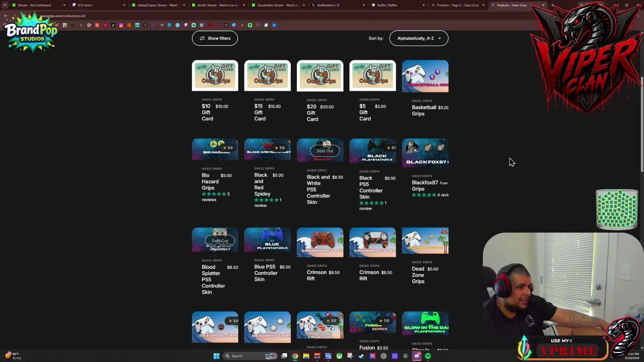Click the Deadpool Grips thumbnail image
644x362 pixels.
tap(215, 327)
